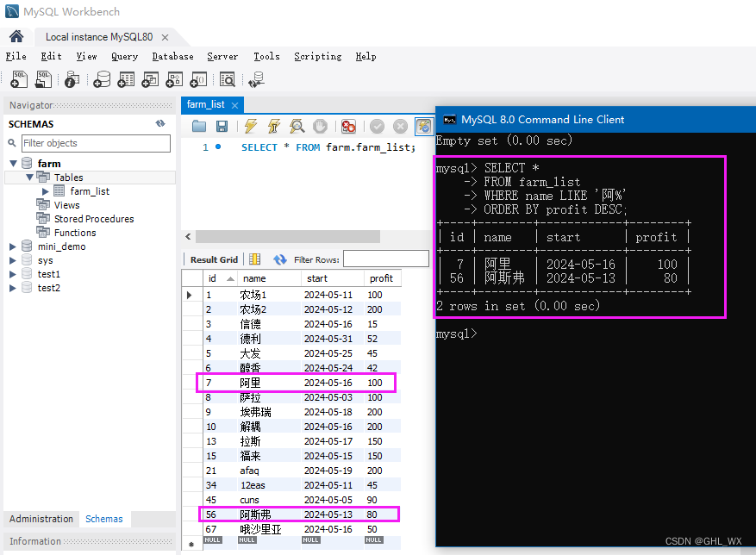Create a new table icon
756x555 pixels.
click(x=126, y=79)
